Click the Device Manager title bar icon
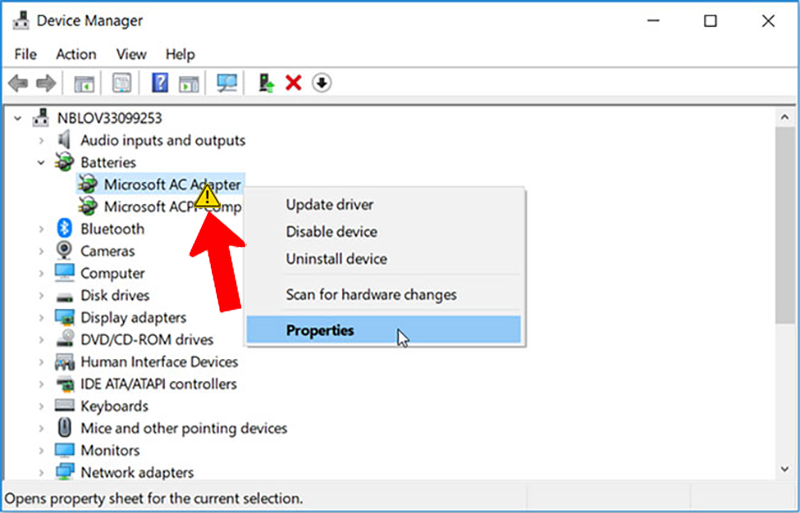The width and height of the screenshot is (800, 513). click(21, 21)
